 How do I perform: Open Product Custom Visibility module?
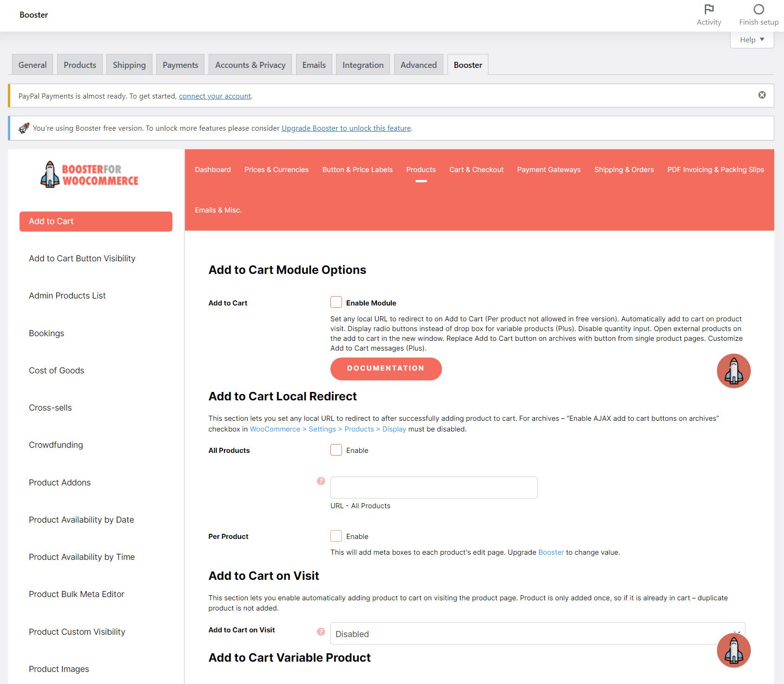tap(77, 632)
